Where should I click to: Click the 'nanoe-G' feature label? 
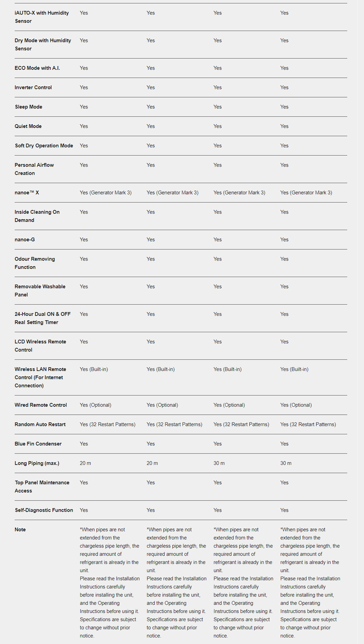click(25, 240)
